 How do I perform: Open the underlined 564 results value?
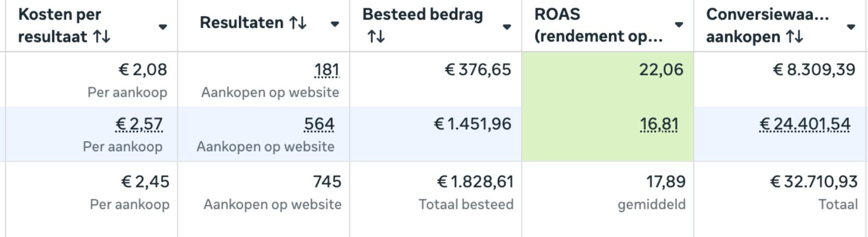click(x=319, y=124)
